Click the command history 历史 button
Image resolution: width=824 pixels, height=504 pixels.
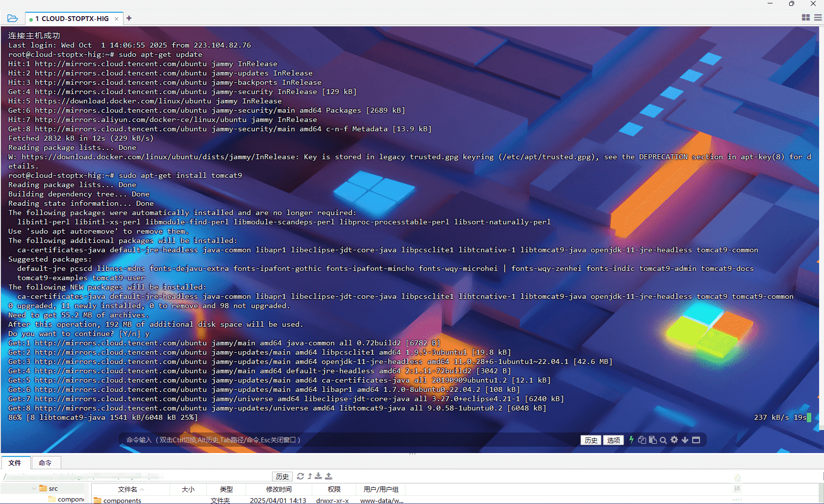tap(591, 440)
